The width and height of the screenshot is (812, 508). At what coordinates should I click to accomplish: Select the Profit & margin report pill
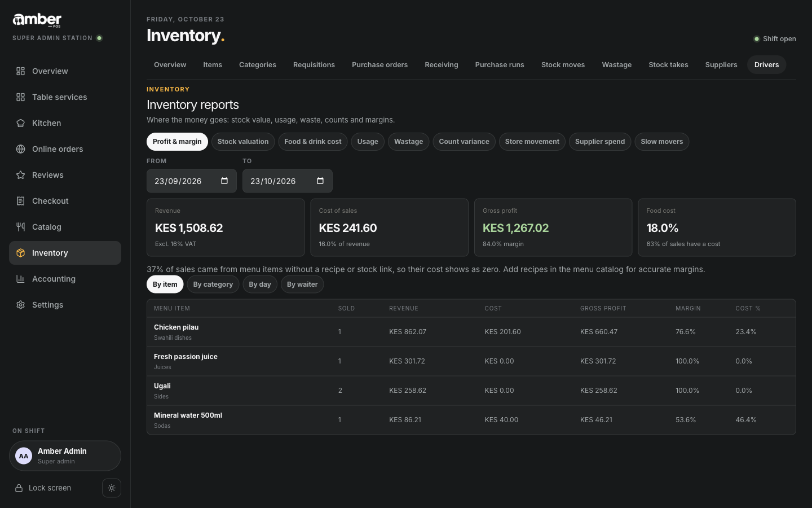(x=177, y=142)
